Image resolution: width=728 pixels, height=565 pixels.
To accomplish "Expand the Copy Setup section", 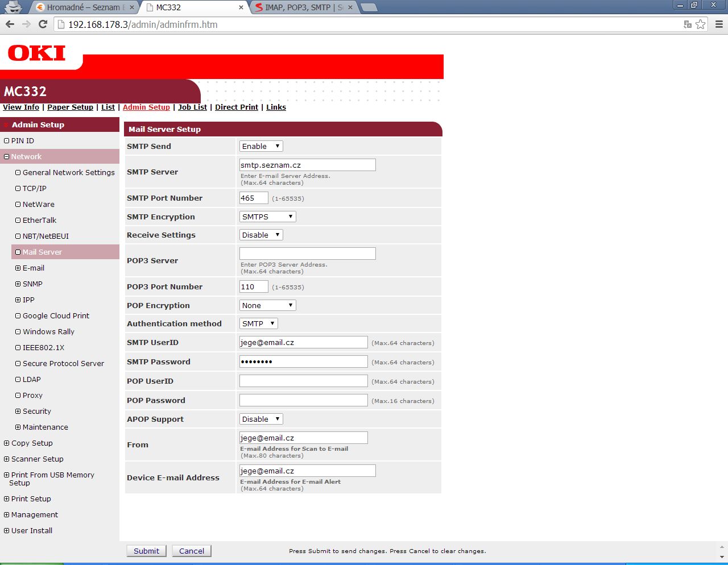I will click(7, 443).
